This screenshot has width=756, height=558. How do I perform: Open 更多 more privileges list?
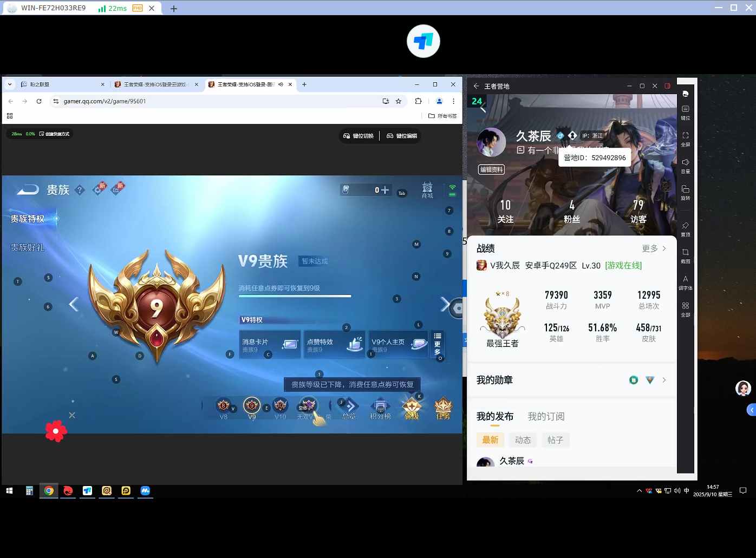tap(438, 344)
